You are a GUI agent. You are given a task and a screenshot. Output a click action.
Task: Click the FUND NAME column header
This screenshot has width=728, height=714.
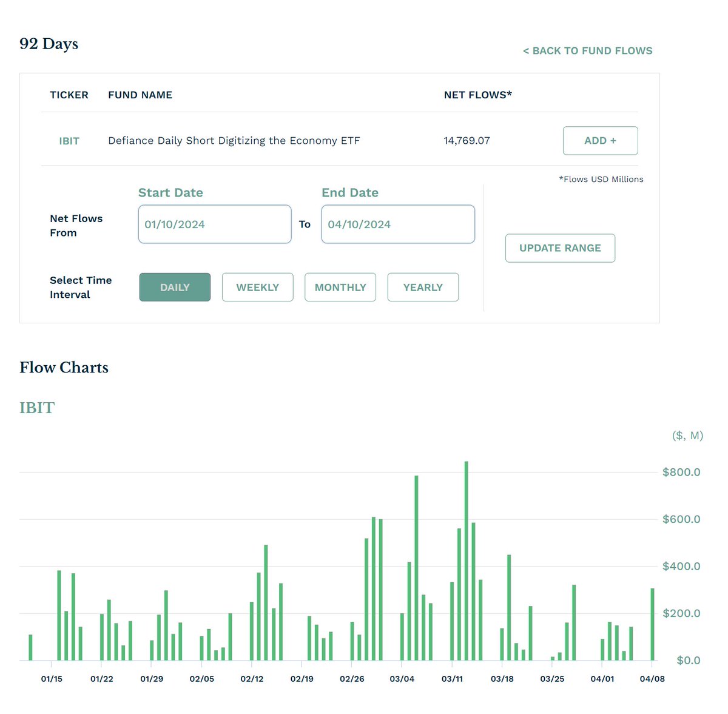pyautogui.click(x=140, y=95)
